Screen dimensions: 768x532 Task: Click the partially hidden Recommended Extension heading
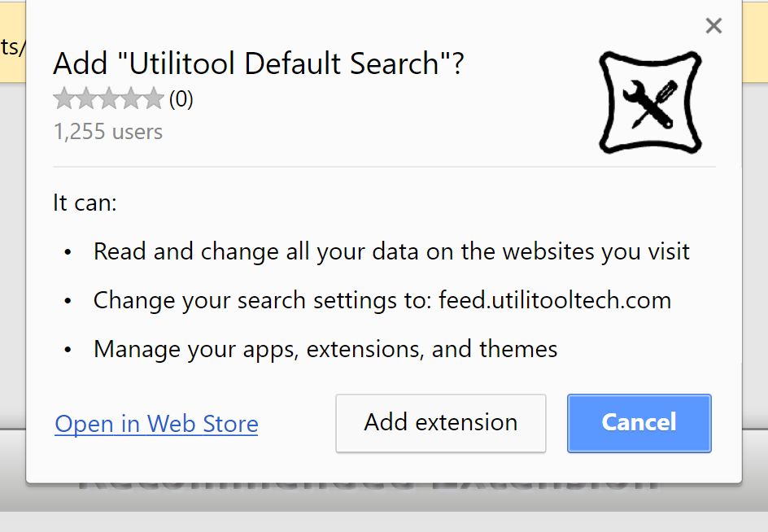click(366, 488)
